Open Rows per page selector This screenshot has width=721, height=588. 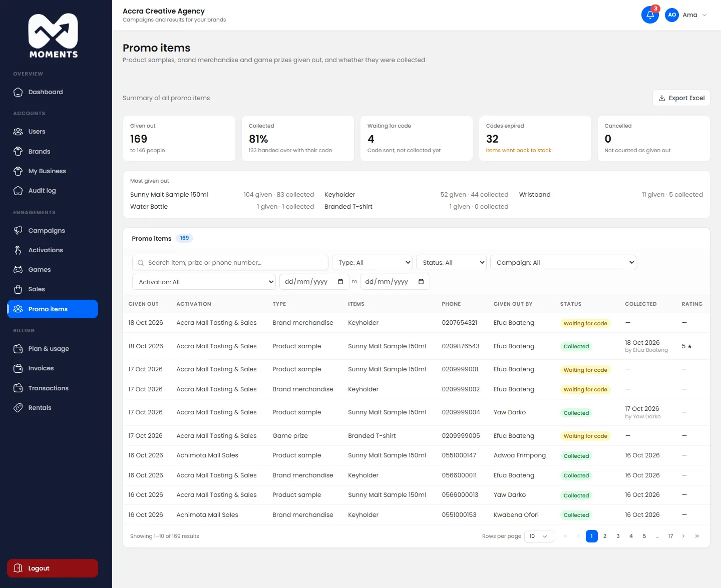(539, 536)
